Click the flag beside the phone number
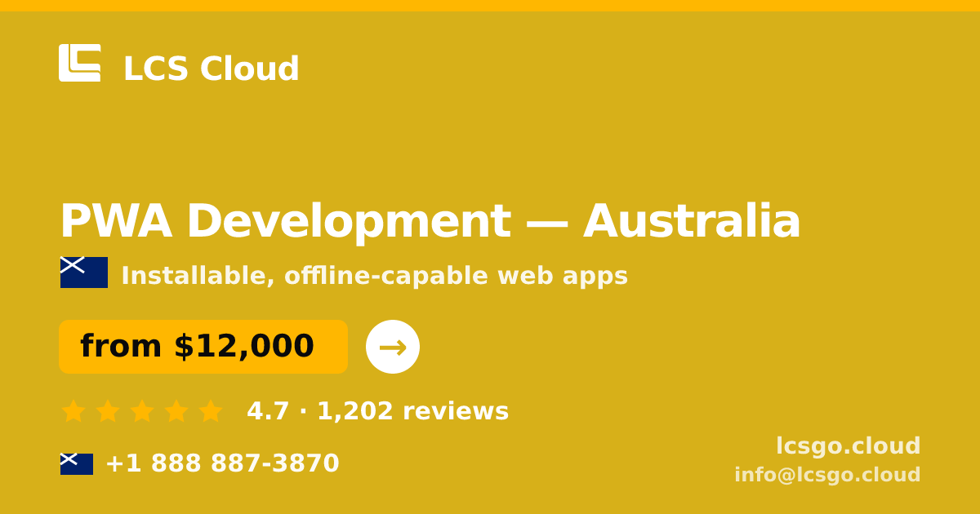980x514 pixels. (77, 464)
